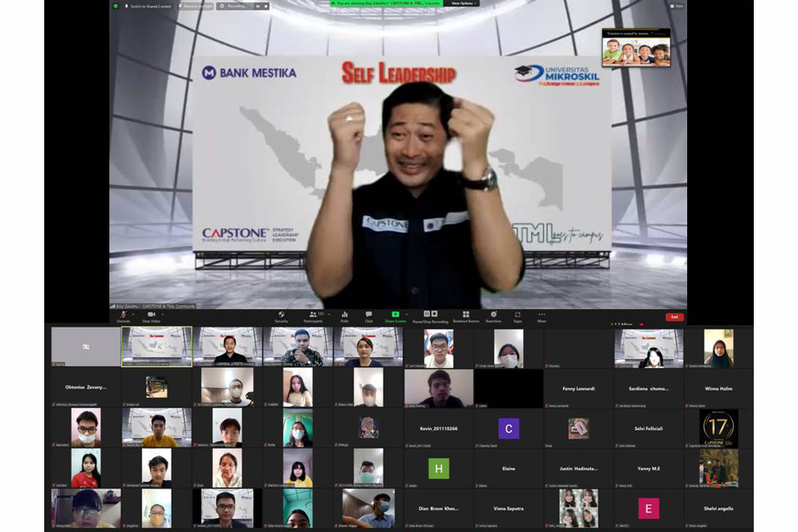Screen dimensions: 798x532
Task: Open the View layout button at top right
Action: coord(677,6)
